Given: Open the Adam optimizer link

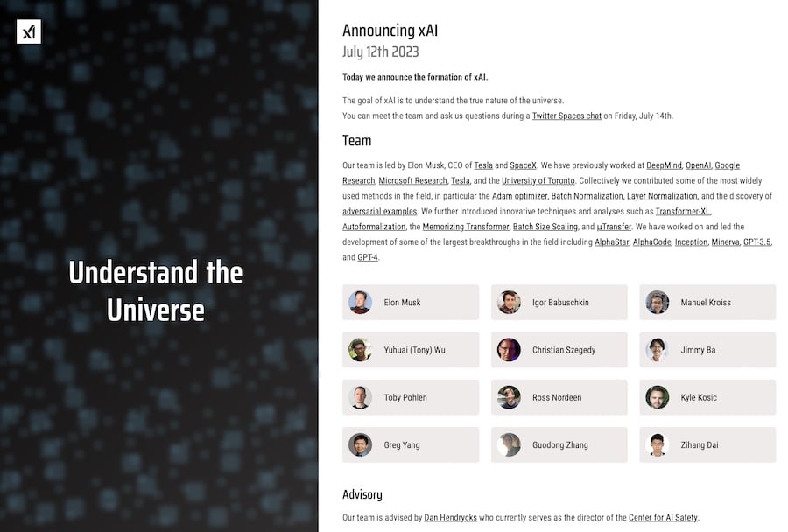Looking at the screenshot, I should coord(519,196).
